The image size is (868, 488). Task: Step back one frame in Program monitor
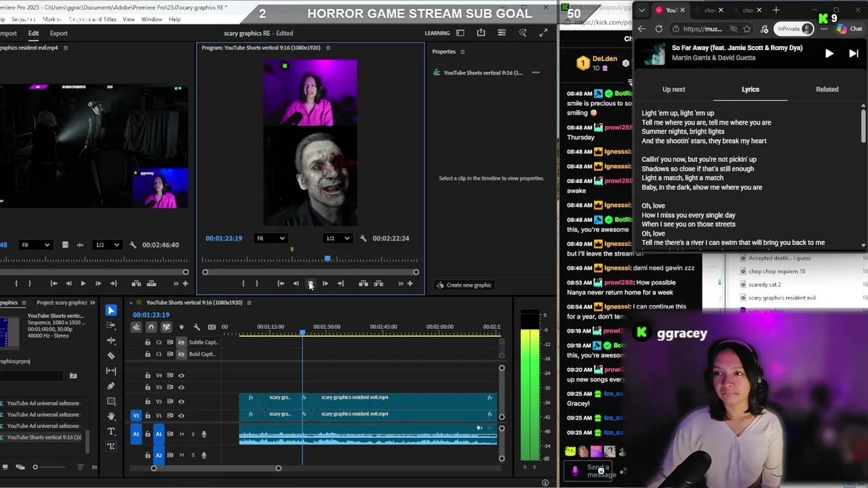tap(296, 284)
